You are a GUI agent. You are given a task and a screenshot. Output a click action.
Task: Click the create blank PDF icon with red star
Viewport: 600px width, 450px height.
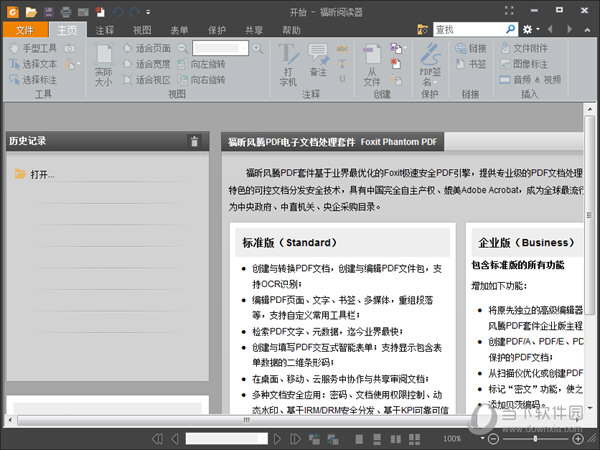pyautogui.click(x=395, y=64)
